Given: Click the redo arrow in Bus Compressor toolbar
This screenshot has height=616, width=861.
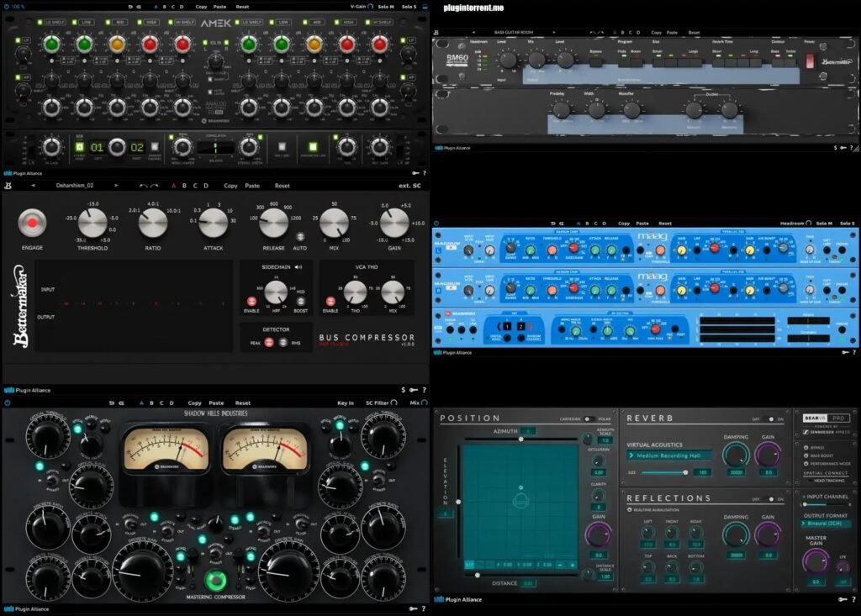Looking at the screenshot, I should [x=155, y=186].
